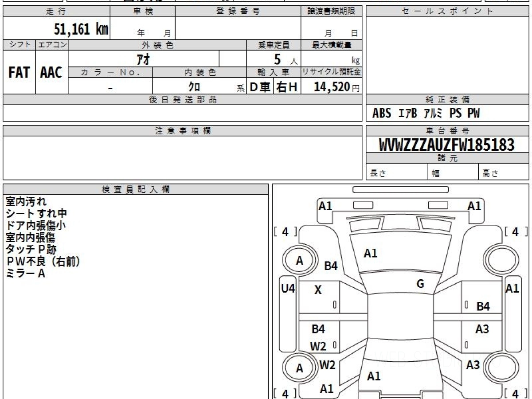Click inspector note ドア内張傷小

click(x=36, y=226)
